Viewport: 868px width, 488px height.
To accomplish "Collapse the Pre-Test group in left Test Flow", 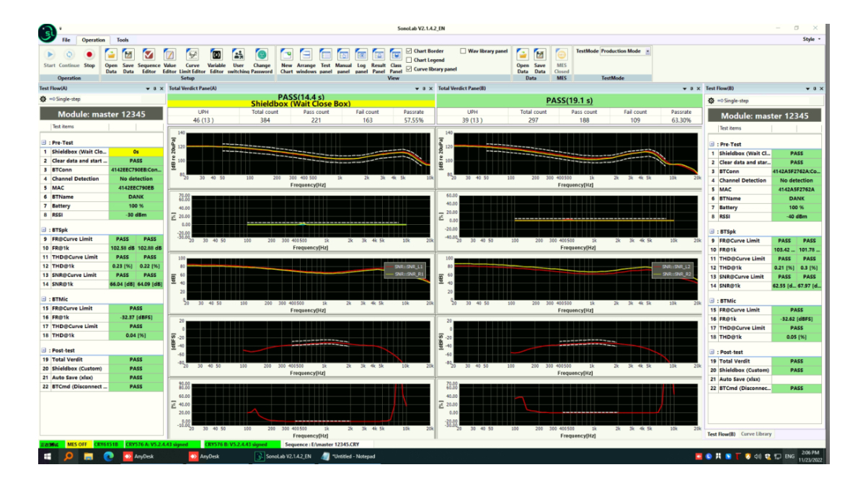I will pyautogui.click(x=43, y=143).
